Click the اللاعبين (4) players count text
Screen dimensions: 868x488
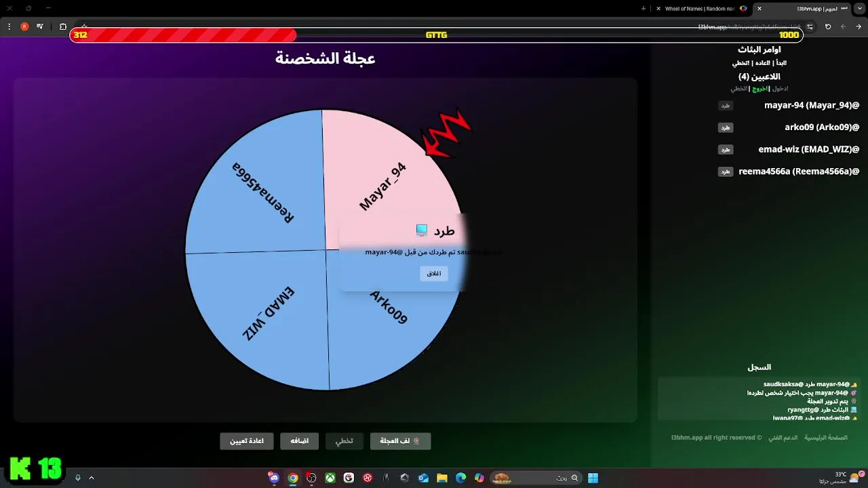[759, 77]
